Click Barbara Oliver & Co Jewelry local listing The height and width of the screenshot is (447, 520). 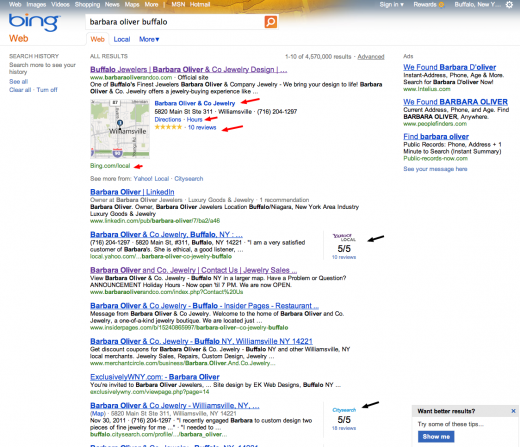coord(195,103)
